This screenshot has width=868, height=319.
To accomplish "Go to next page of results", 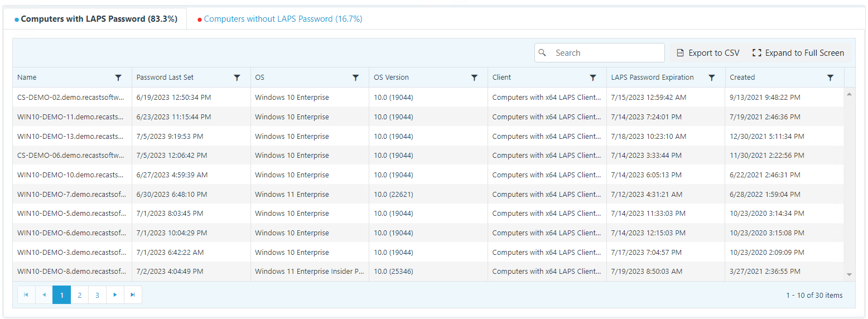I will click(115, 295).
